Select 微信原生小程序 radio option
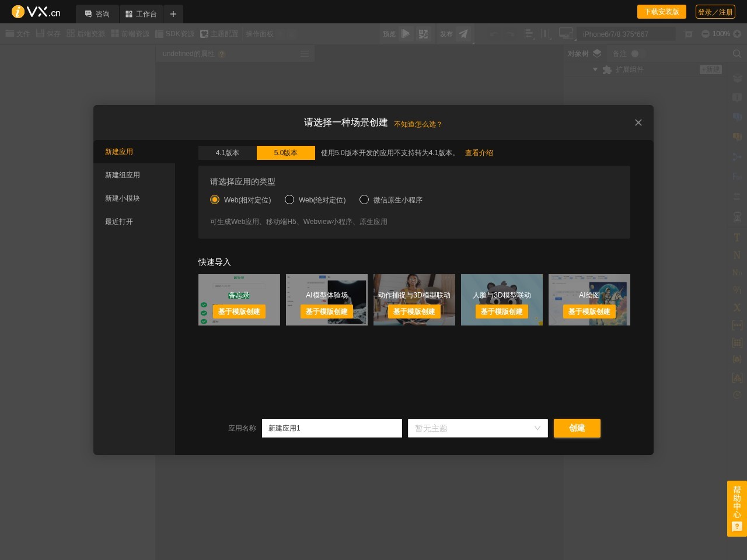 391,199
